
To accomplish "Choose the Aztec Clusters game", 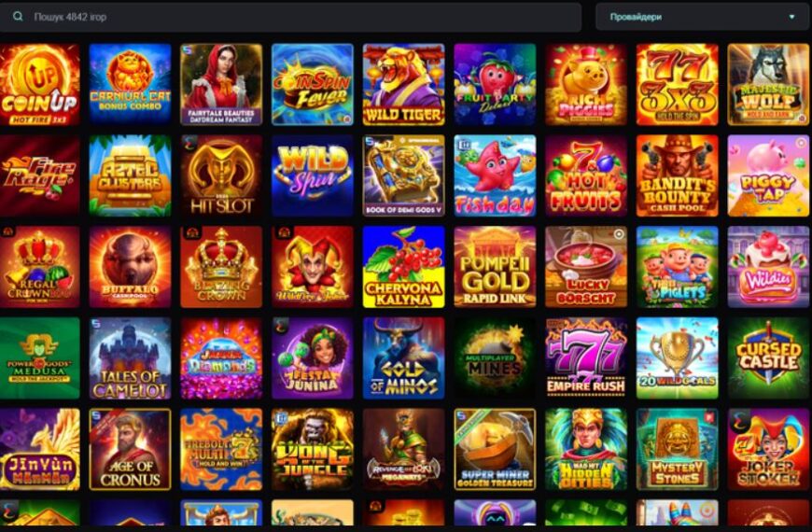I will point(130,175).
